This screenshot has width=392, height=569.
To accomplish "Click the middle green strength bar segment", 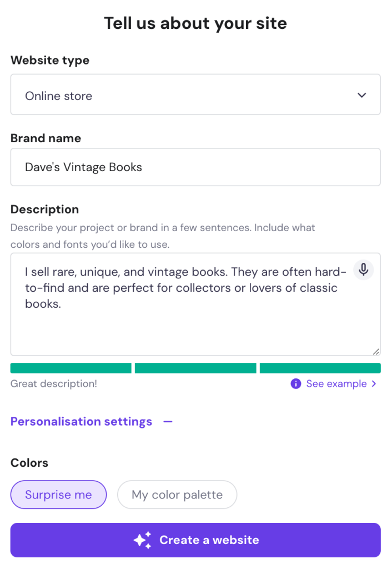I will tap(195, 368).
